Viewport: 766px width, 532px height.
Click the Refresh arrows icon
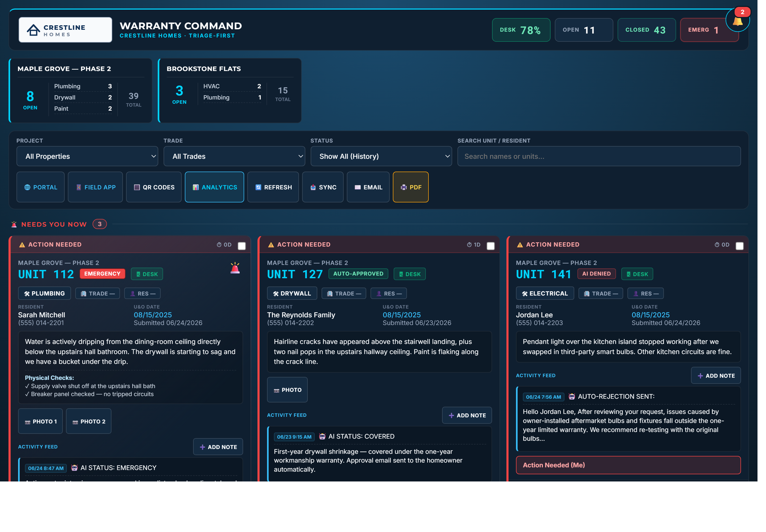[258, 187]
